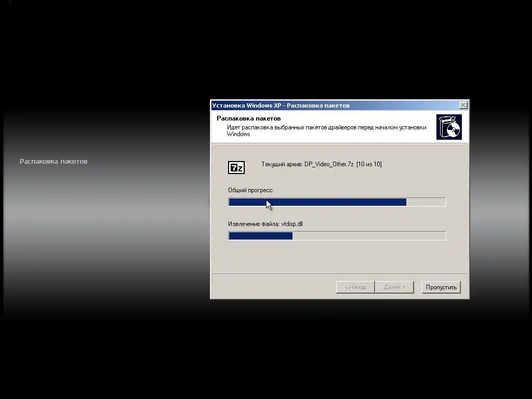Viewport: 532px width, 399px height.
Task: Click the bold 'Распаковка пакетов' dialog heading
Action: pyautogui.click(x=249, y=118)
